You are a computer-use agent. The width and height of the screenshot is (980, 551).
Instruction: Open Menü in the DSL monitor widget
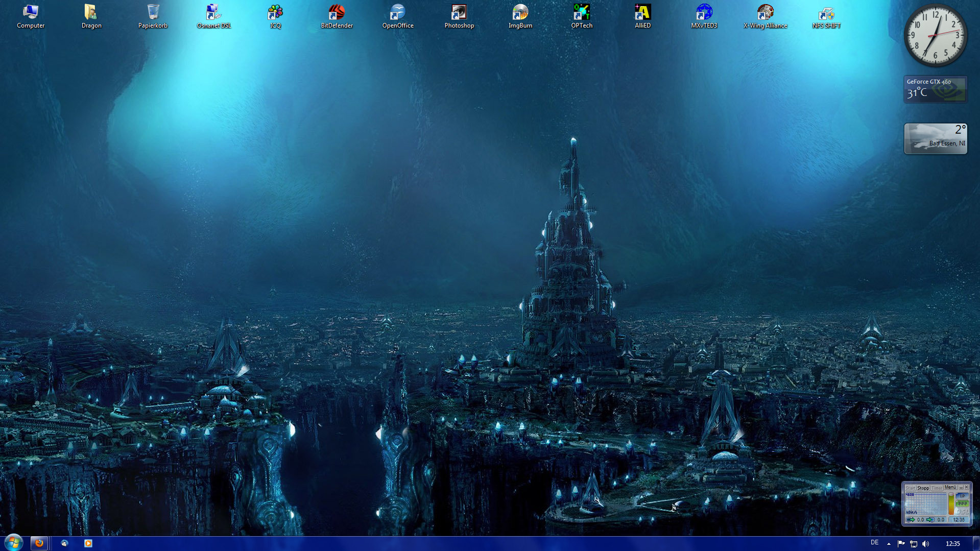pos(950,488)
